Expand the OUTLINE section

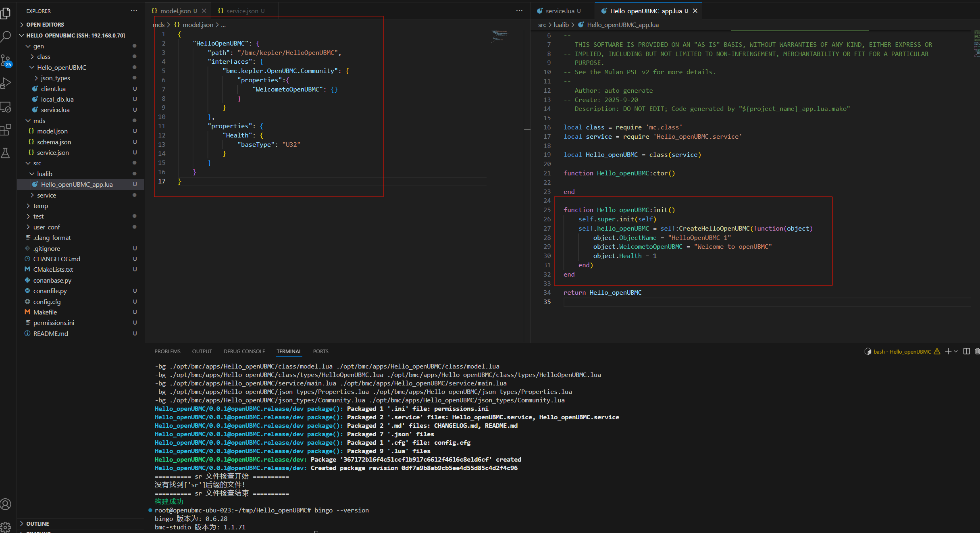pyautogui.click(x=37, y=523)
